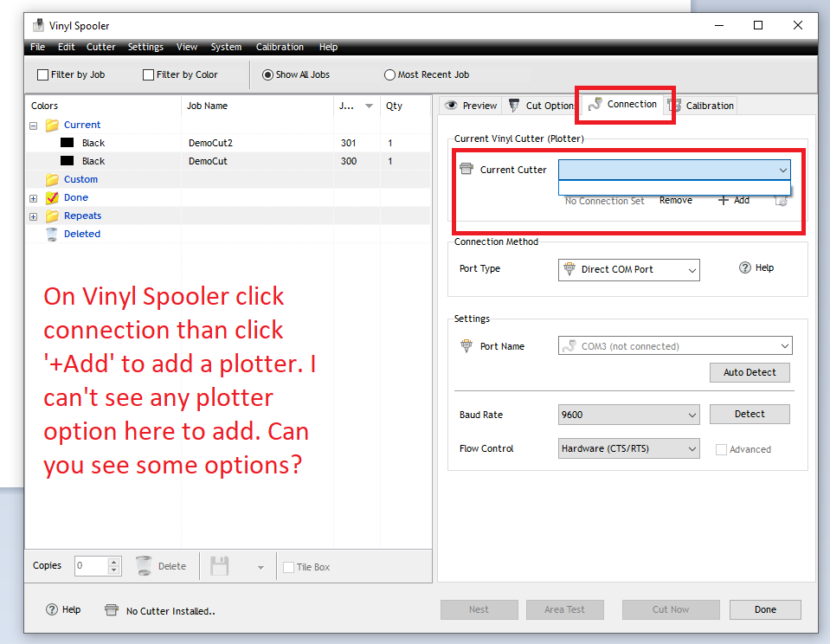Open the System menu
The height and width of the screenshot is (644, 830).
pyautogui.click(x=226, y=47)
